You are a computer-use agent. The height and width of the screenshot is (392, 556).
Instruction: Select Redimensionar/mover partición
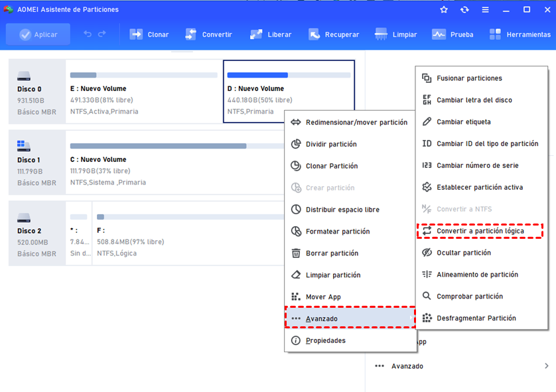350,122
